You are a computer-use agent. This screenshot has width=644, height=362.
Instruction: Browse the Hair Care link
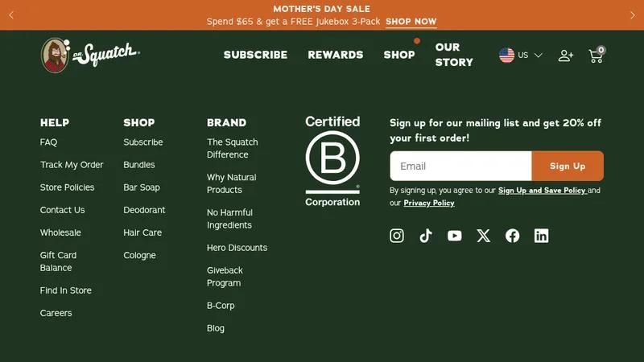(142, 232)
